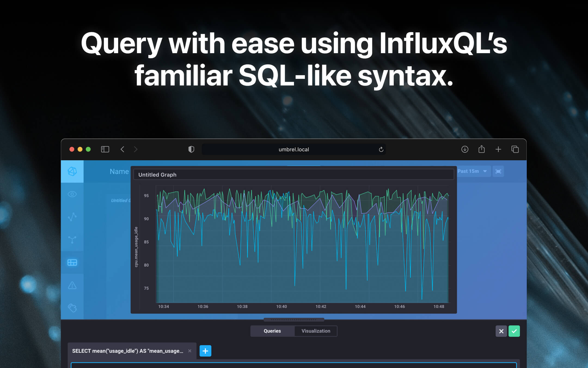Image resolution: width=588 pixels, height=368 pixels.
Task: Remove the SELECT mean usage_idle query tab
Action: coord(190,351)
